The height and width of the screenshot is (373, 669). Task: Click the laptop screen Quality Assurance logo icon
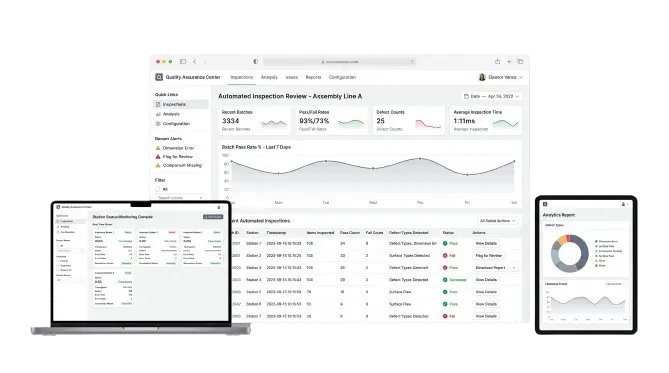[58, 207]
